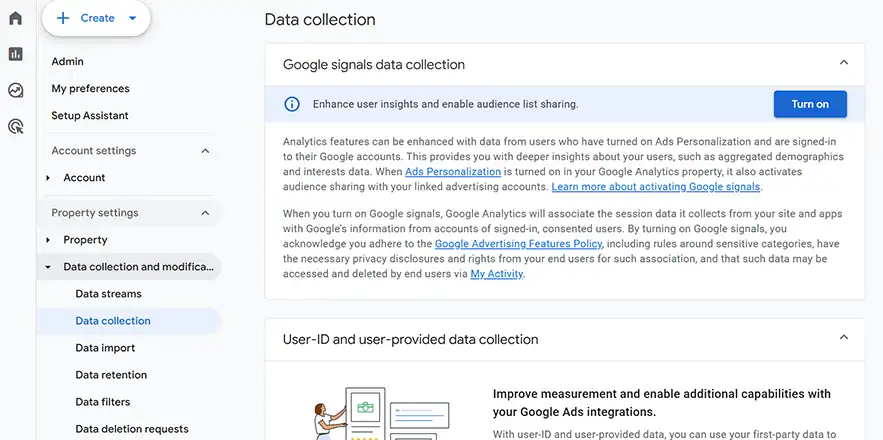Open Learn more about activating Google signals
This screenshot has width=883, height=440.
click(x=655, y=186)
